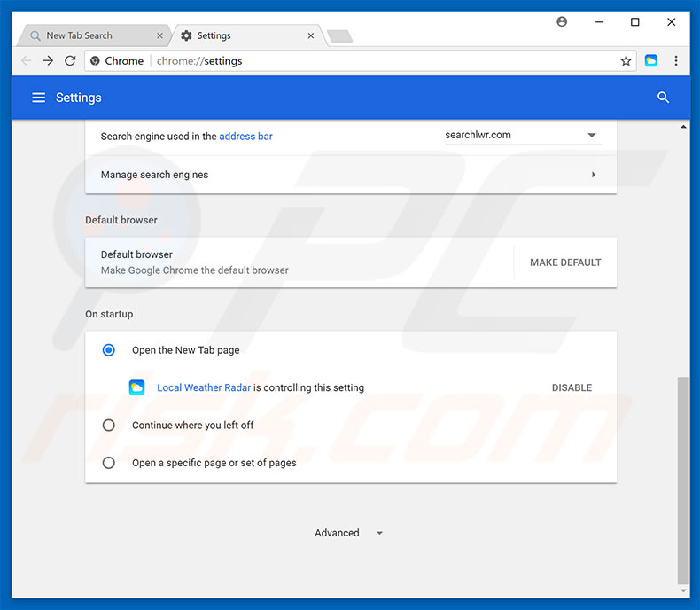The image size is (700, 610).
Task: Bookmark this page with the star icon
Action: pyautogui.click(x=626, y=61)
